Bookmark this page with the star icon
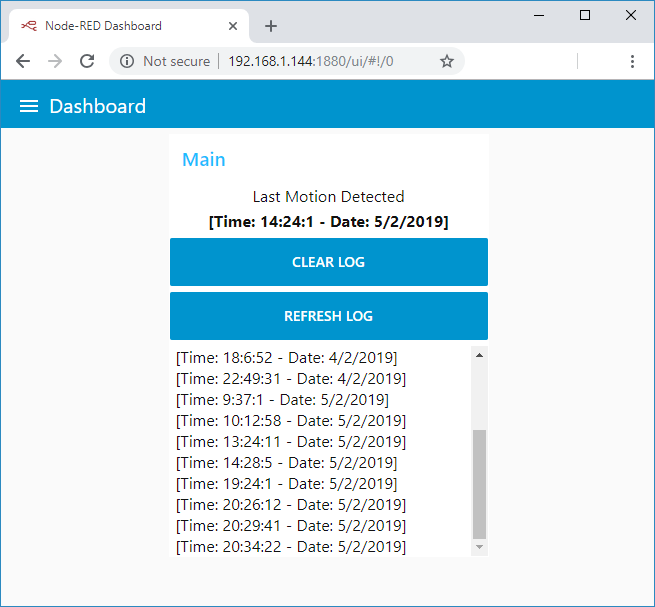 click(x=447, y=61)
